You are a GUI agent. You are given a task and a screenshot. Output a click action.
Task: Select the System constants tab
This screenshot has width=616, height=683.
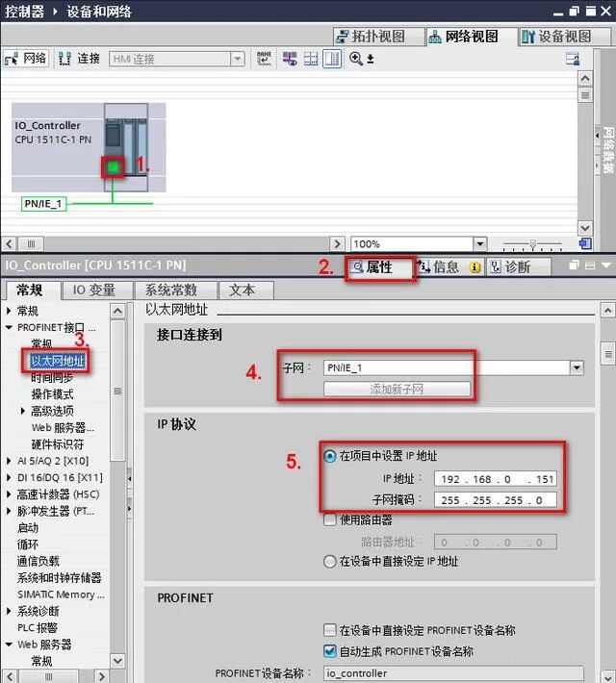[175, 291]
